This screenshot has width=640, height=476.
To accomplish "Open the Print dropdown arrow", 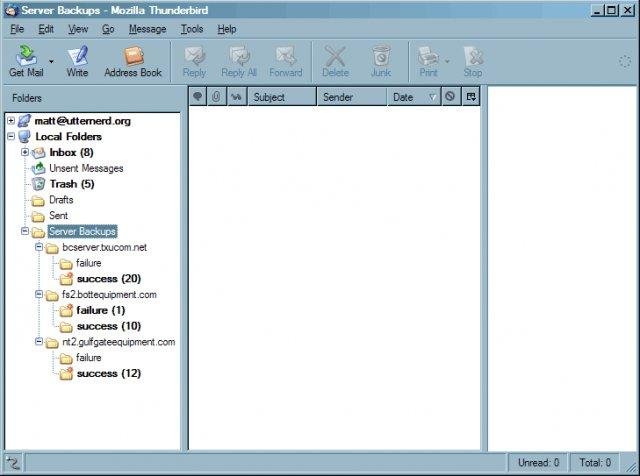I will (447, 62).
